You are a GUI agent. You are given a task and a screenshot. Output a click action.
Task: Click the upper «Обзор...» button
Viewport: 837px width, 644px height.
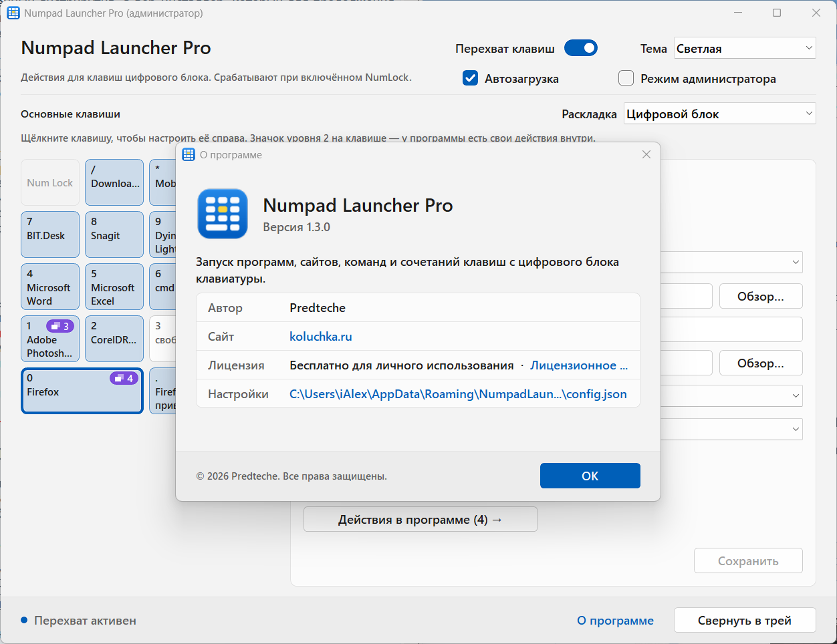(761, 296)
